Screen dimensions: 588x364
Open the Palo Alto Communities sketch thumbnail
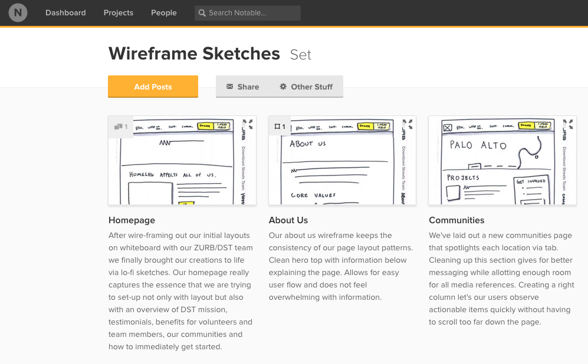click(x=502, y=160)
